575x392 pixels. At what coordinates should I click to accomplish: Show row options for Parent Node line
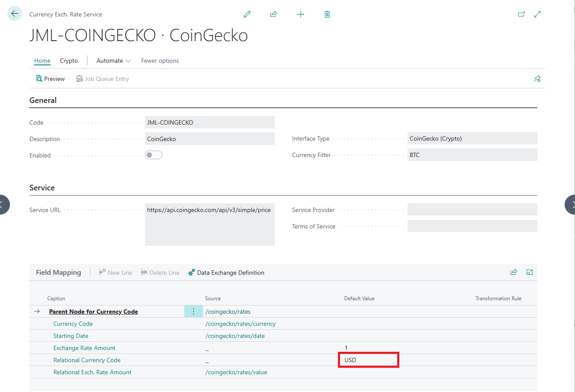193,312
